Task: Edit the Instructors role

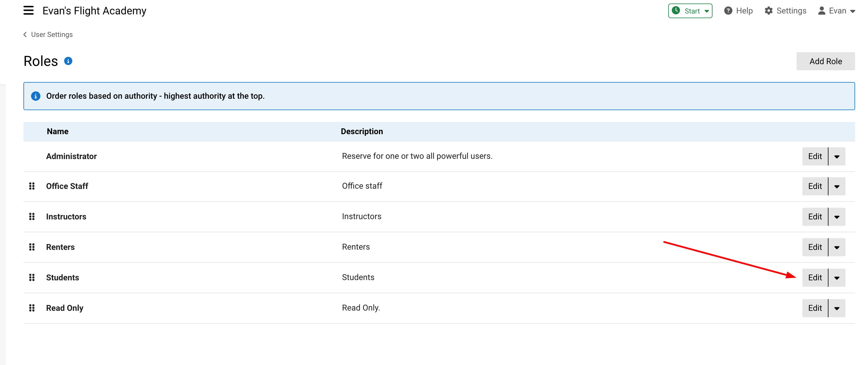Action: click(x=815, y=216)
